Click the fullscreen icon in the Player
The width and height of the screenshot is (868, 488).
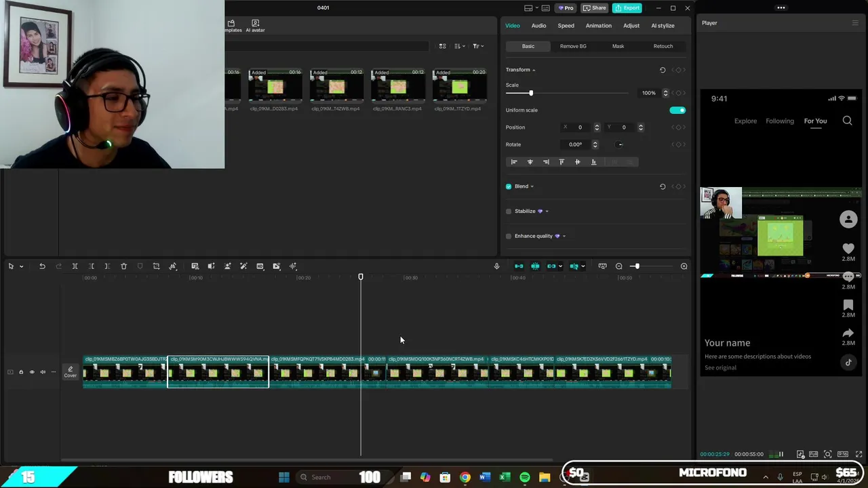pyautogui.click(x=859, y=454)
